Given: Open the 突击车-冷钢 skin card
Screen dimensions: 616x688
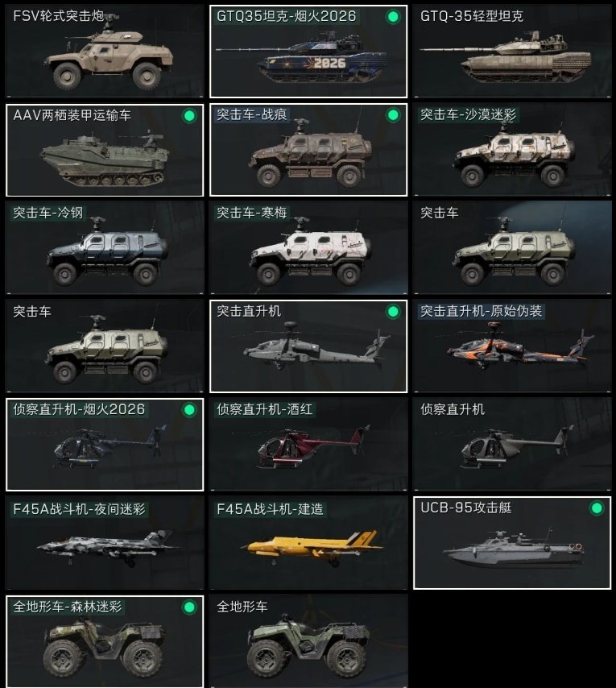Looking at the screenshot, I should click(x=105, y=248).
